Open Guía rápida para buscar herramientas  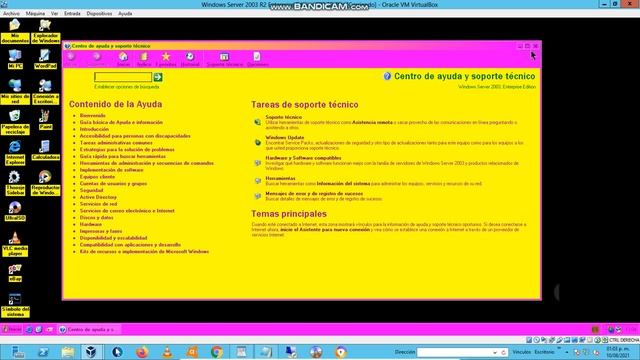(x=123, y=156)
